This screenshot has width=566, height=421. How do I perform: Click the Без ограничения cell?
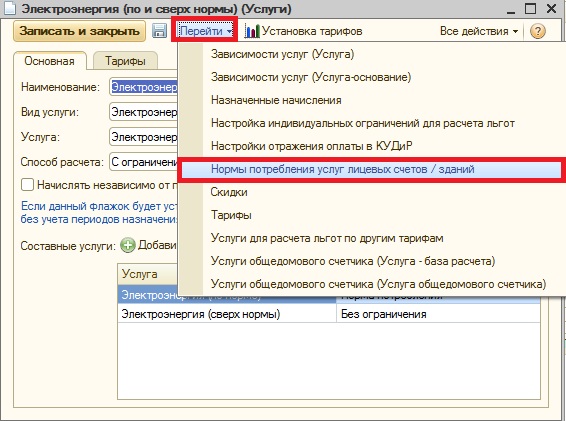click(438, 314)
